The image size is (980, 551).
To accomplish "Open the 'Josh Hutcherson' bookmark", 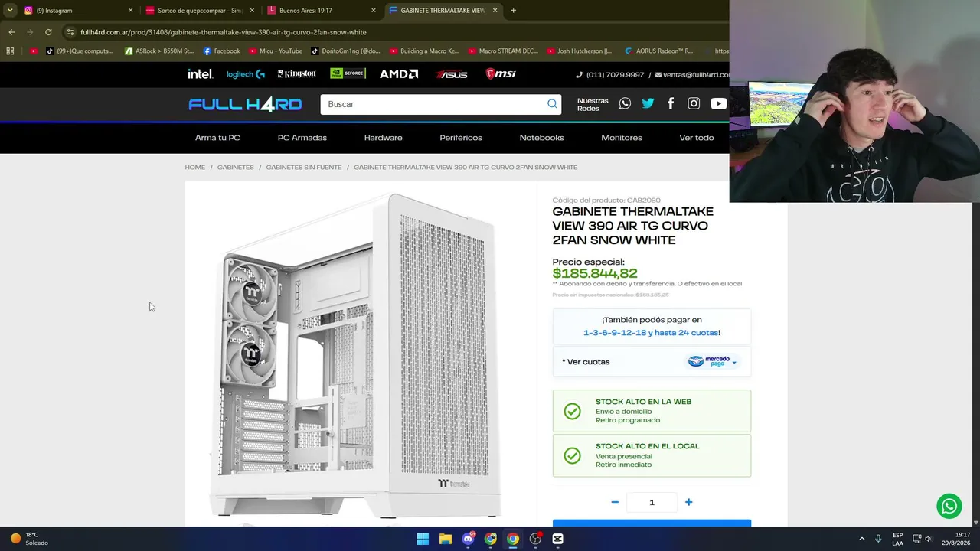I will coord(580,51).
